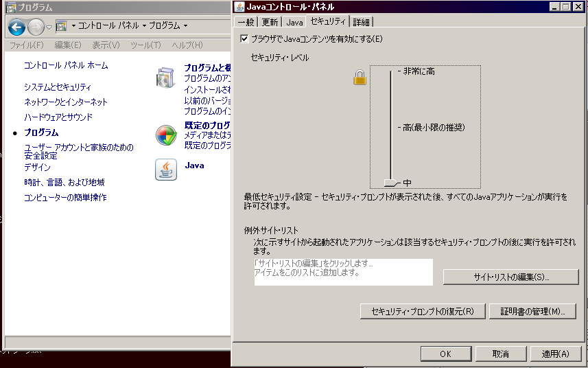Switch to the 詳細 tab
588x368 pixels.
(x=362, y=22)
